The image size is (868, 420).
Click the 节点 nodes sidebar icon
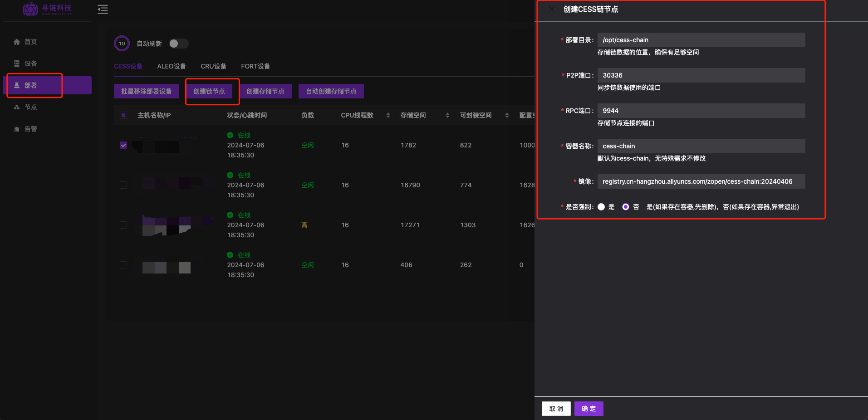coord(17,107)
